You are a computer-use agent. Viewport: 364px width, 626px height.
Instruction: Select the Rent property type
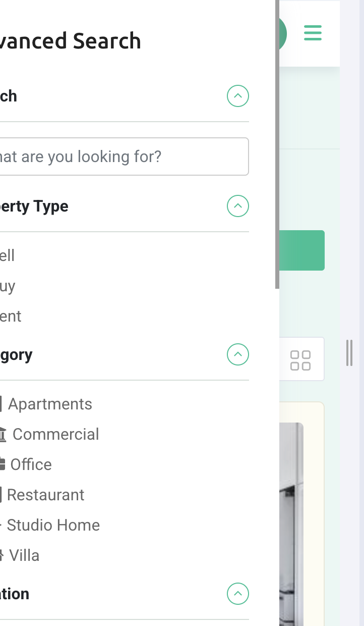click(x=11, y=317)
